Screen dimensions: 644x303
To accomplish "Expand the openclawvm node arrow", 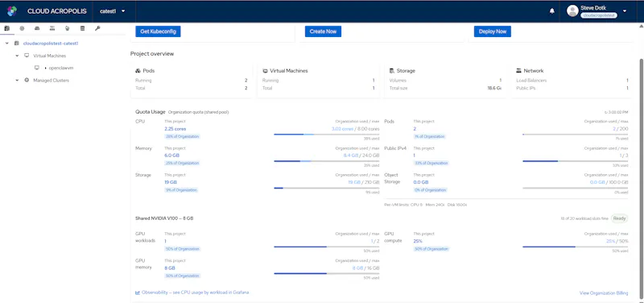I will (x=45, y=68).
